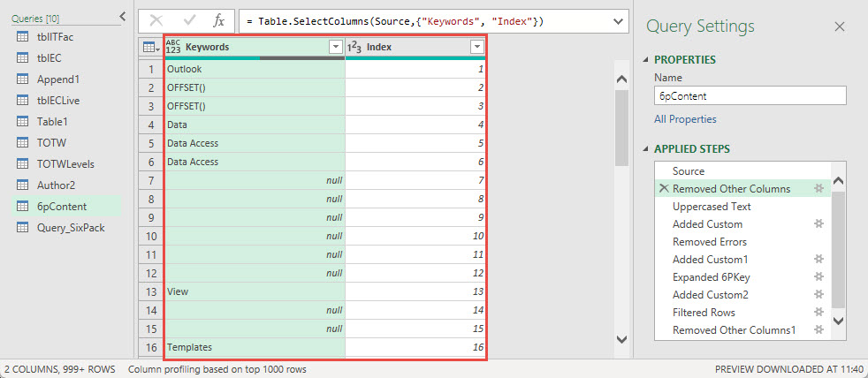Open gear settings for Filtered Rows step
The height and width of the screenshot is (378, 868).
click(x=819, y=313)
